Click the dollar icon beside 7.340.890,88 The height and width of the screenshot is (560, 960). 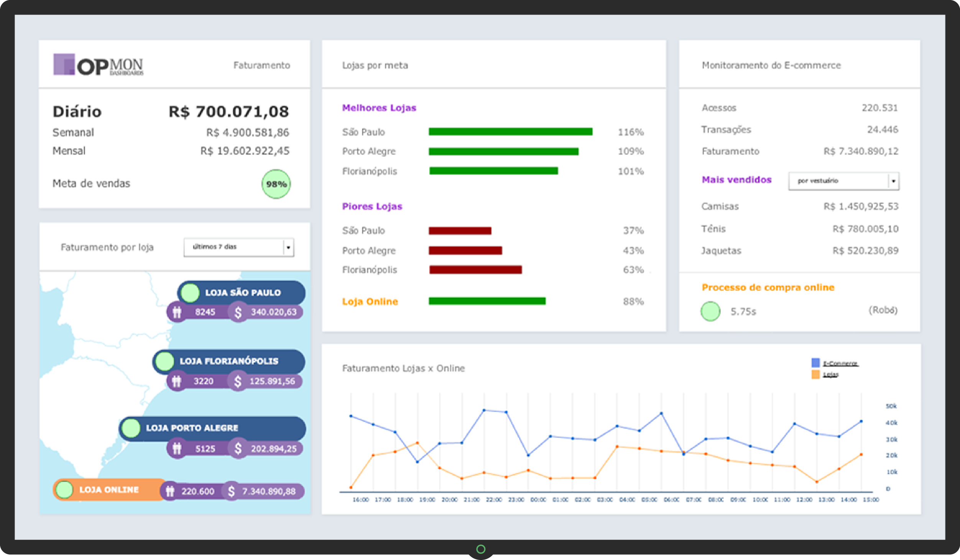231,491
